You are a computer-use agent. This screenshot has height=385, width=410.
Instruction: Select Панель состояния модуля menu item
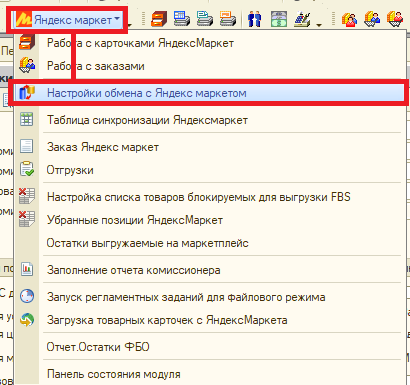coord(210,374)
